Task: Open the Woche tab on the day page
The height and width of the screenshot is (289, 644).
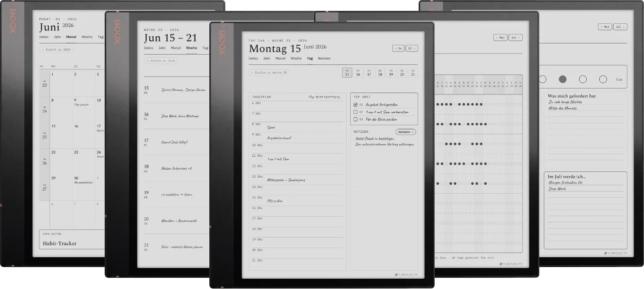Action: 296,59
